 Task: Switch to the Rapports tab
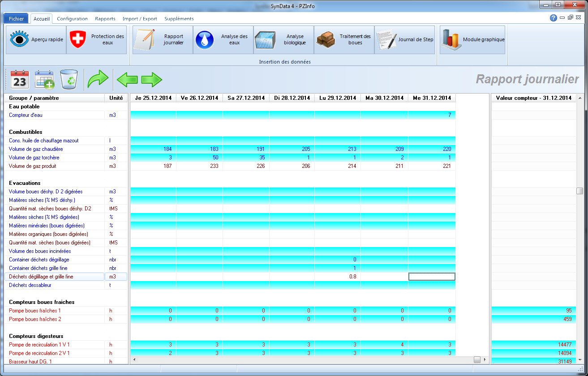coord(105,19)
